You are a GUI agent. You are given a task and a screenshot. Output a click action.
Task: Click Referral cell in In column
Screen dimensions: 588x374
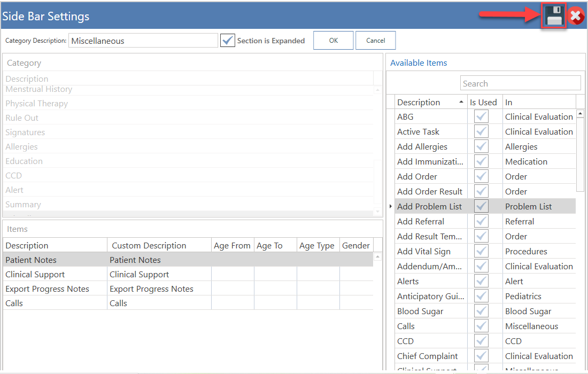coord(539,221)
